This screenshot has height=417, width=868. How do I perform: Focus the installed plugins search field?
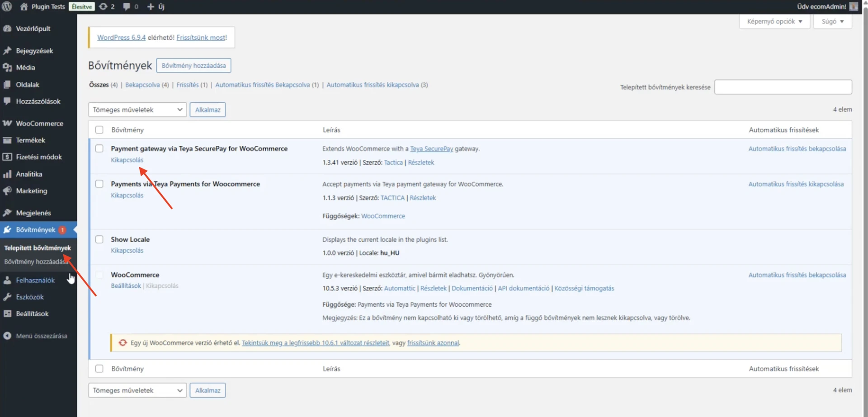click(783, 87)
